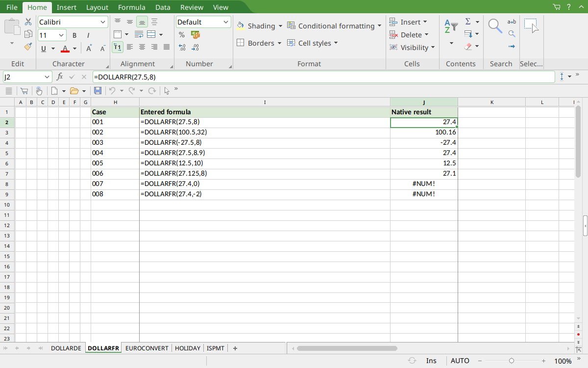Viewport: 588px width, 368px height.
Task: Click the Wrap text icon
Action: [x=139, y=34]
